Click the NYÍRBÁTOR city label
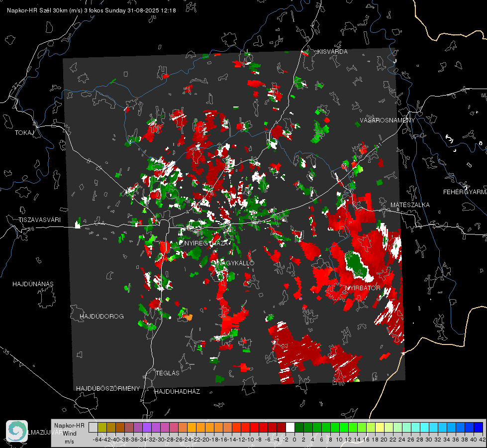This screenshot has width=487, height=448. click(x=363, y=288)
